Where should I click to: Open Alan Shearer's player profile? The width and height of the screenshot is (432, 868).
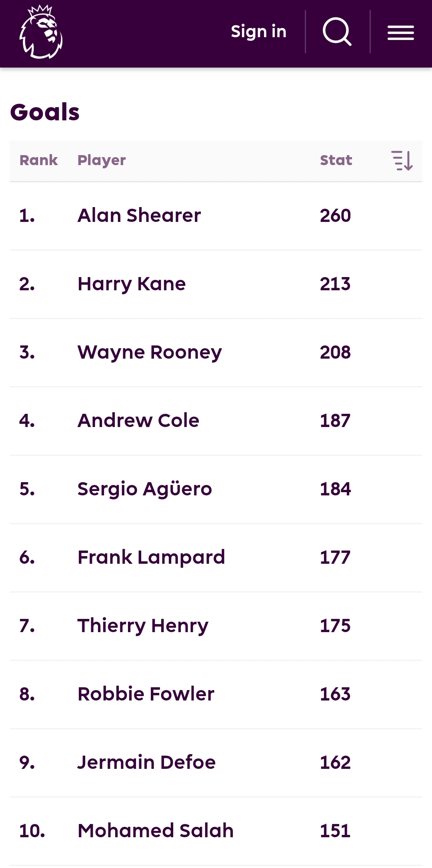click(139, 216)
